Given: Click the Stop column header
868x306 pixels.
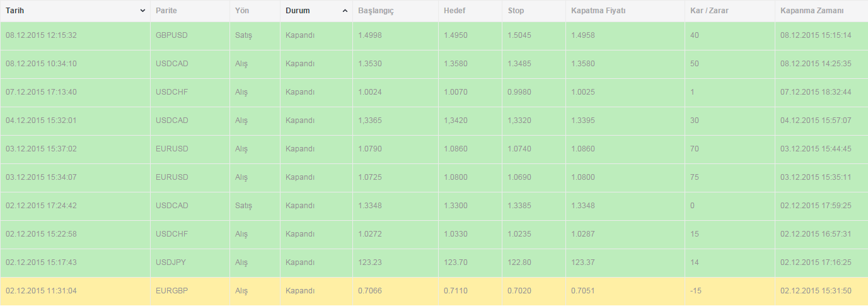Looking at the screenshot, I should (x=516, y=11).
